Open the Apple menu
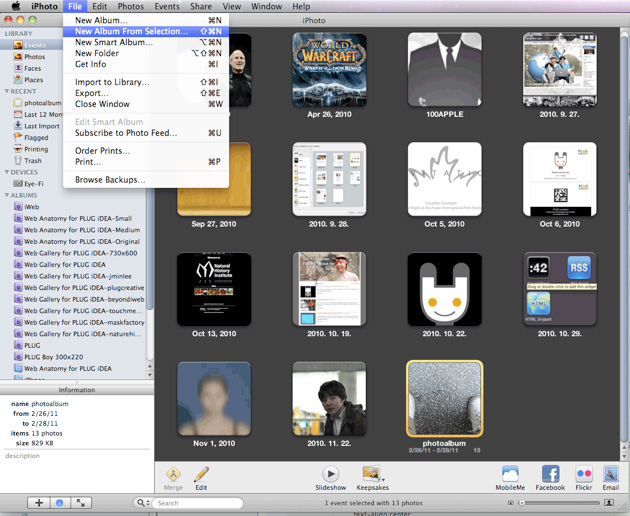 point(16,6)
